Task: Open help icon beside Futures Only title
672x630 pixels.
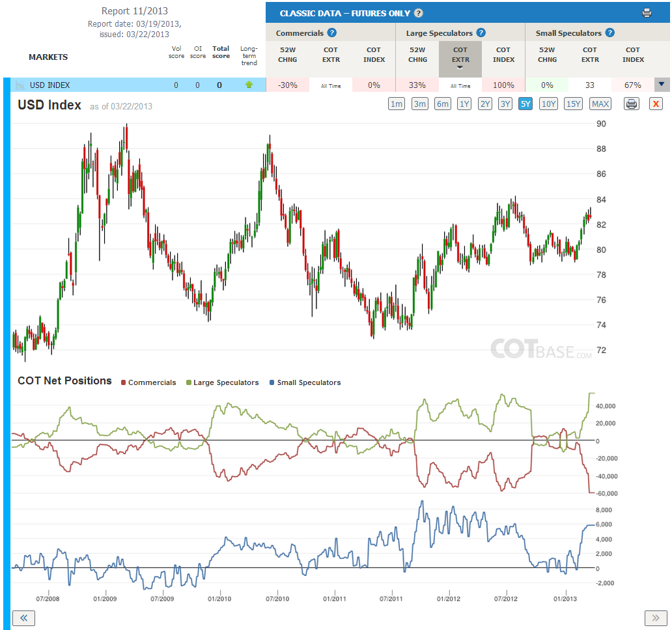Action: [x=419, y=13]
